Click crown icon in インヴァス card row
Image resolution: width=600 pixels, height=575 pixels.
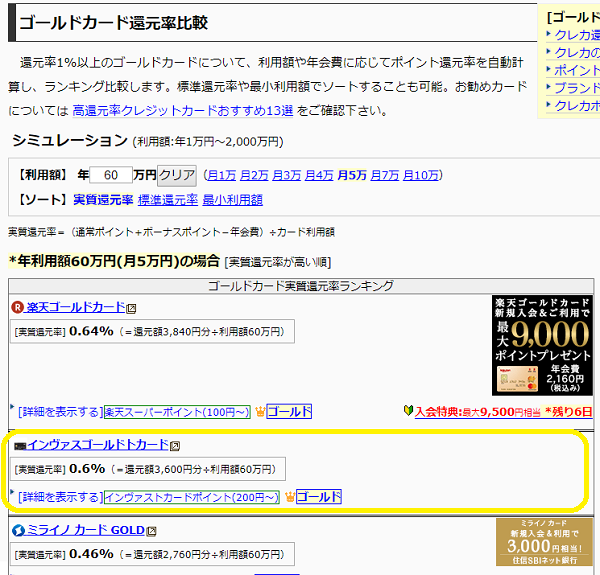pos(290,497)
